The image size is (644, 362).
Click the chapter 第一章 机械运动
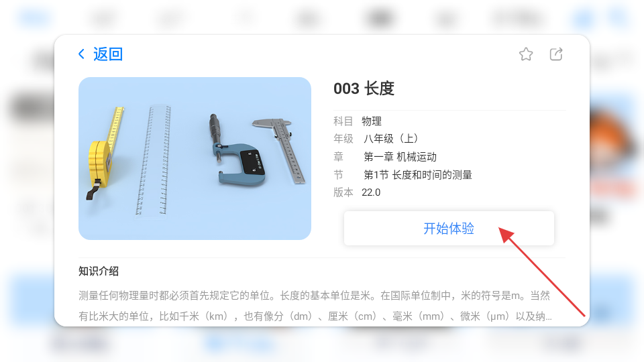click(x=400, y=157)
